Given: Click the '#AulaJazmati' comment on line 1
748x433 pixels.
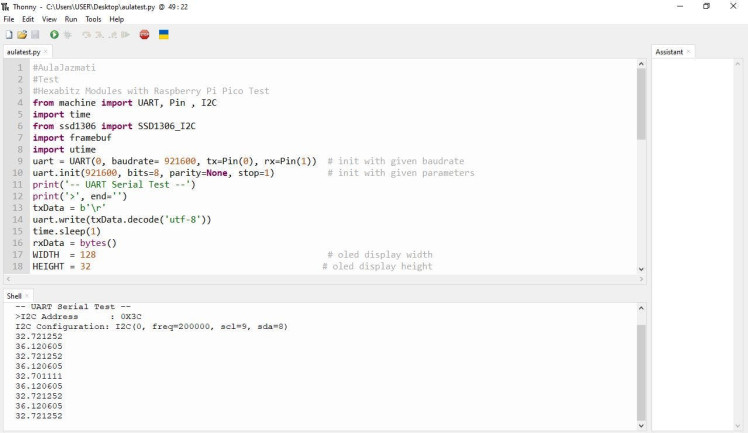Looking at the screenshot, I should click(64, 68).
